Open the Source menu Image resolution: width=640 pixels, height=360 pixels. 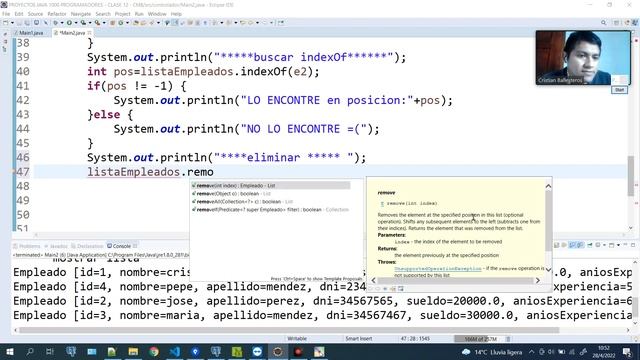[x=35, y=14]
